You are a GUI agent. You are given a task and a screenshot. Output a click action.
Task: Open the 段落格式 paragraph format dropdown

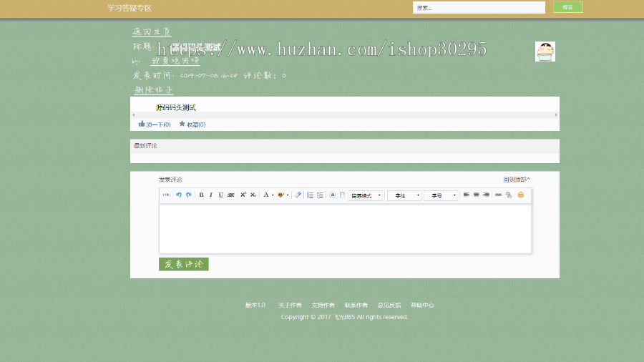click(366, 195)
